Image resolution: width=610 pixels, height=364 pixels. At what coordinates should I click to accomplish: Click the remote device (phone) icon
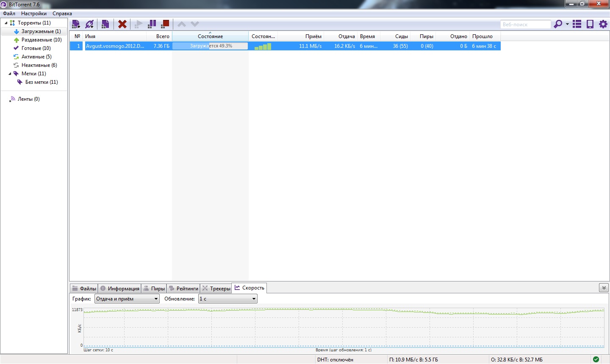pos(590,24)
